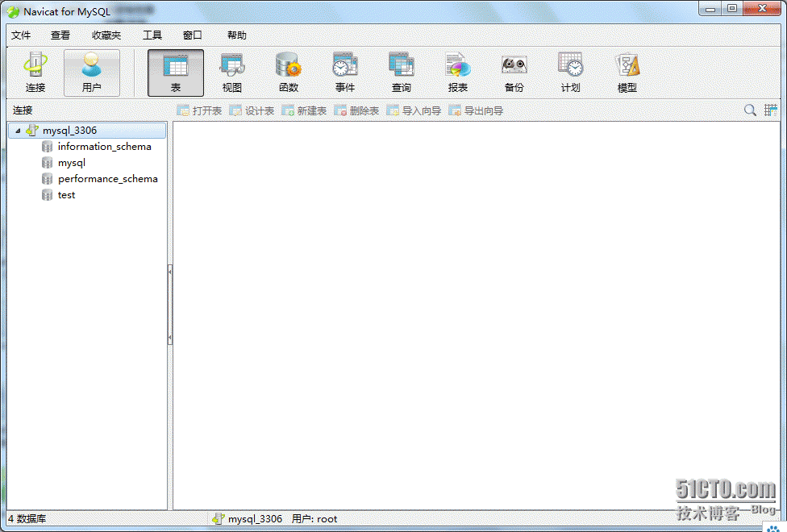Click the Navicat app icon in title bar
This screenshot has height=532, width=787.
[x=13, y=11]
